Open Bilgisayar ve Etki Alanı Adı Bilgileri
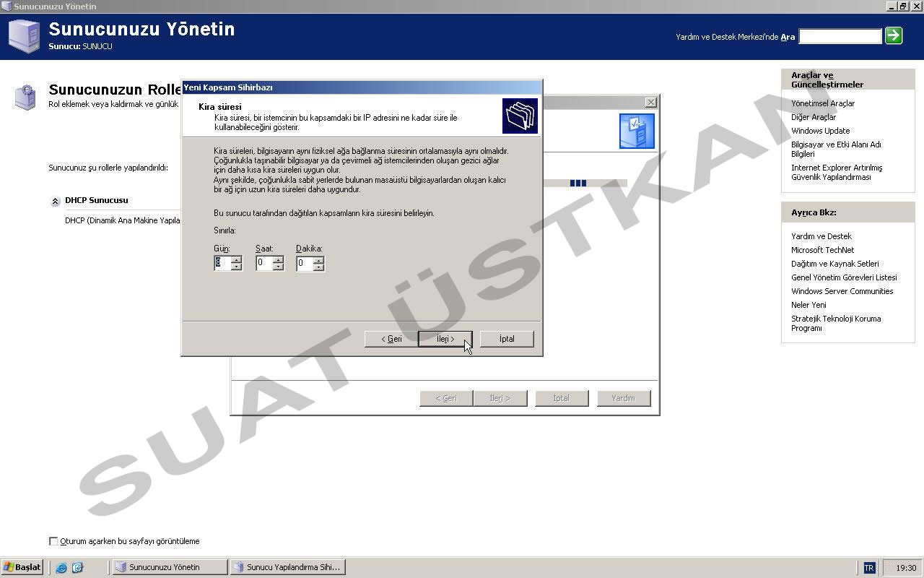The width and height of the screenshot is (924, 578). [x=836, y=149]
